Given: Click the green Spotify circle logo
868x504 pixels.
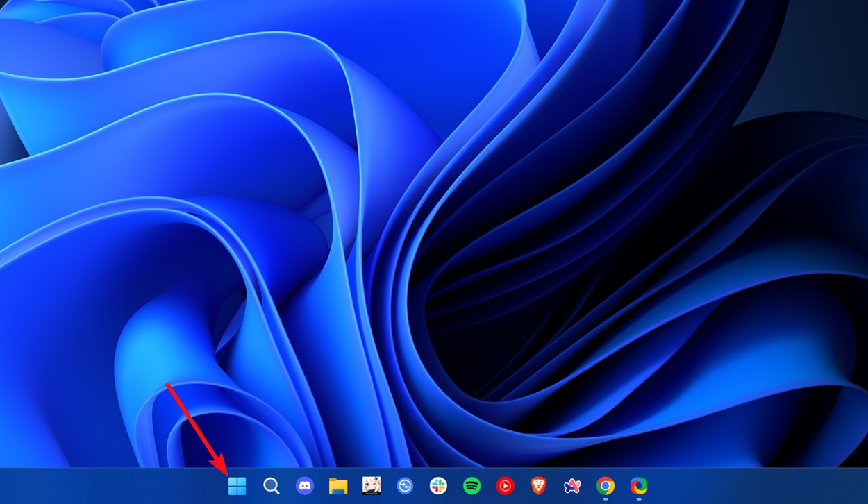Looking at the screenshot, I should point(472,486).
